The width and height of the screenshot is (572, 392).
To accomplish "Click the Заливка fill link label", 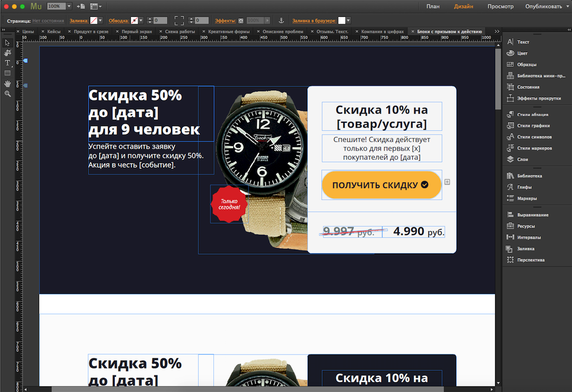I will click(x=79, y=21).
